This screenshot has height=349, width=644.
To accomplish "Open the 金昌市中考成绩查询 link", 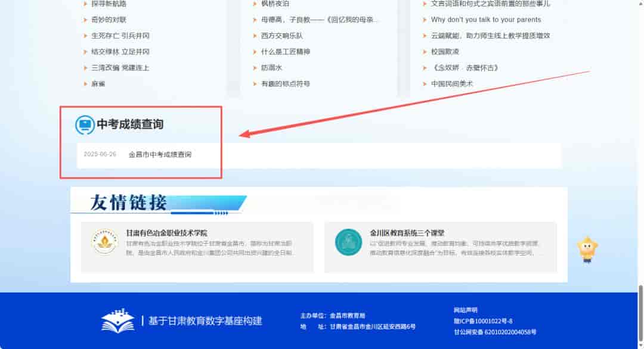I will (160, 155).
